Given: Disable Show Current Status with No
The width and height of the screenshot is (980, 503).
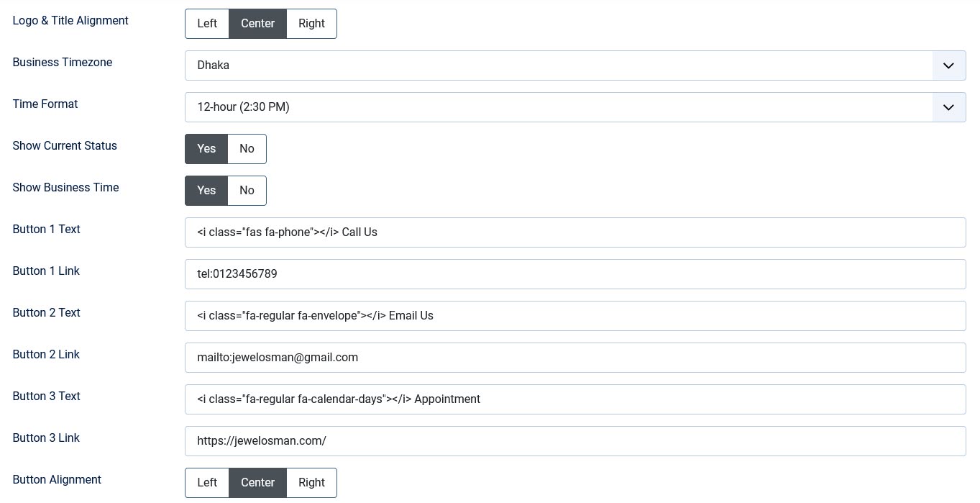Looking at the screenshot, I should (247, 149).
